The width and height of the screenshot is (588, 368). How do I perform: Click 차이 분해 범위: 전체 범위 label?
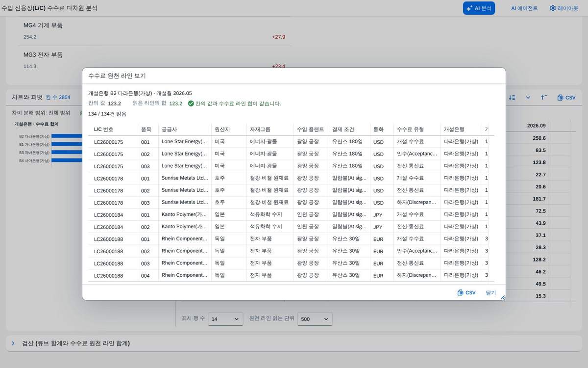coord(41,113)
